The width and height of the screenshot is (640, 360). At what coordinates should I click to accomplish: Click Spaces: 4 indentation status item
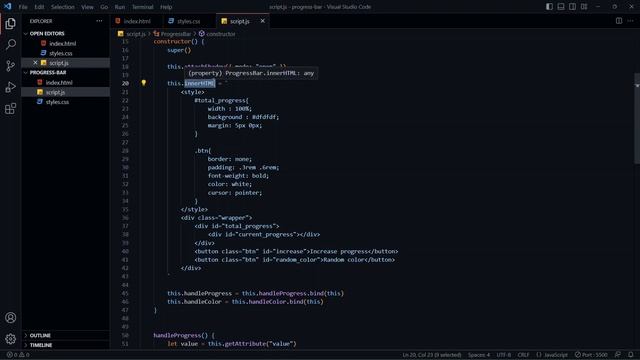[x=479, y=355]
